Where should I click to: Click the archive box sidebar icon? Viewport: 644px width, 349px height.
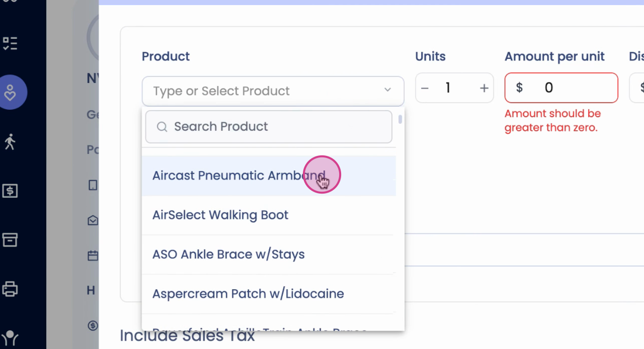[10, 240]
